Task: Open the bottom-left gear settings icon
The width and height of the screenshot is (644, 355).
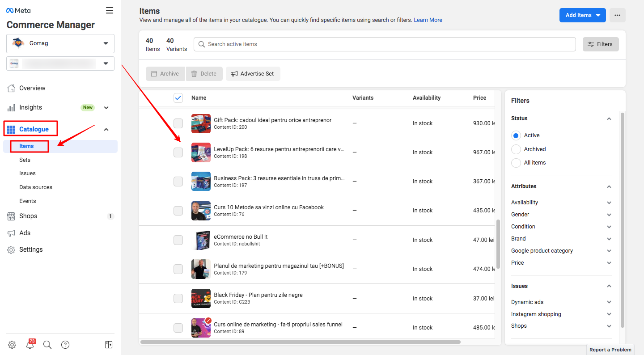Action: [x=12, y=345]
